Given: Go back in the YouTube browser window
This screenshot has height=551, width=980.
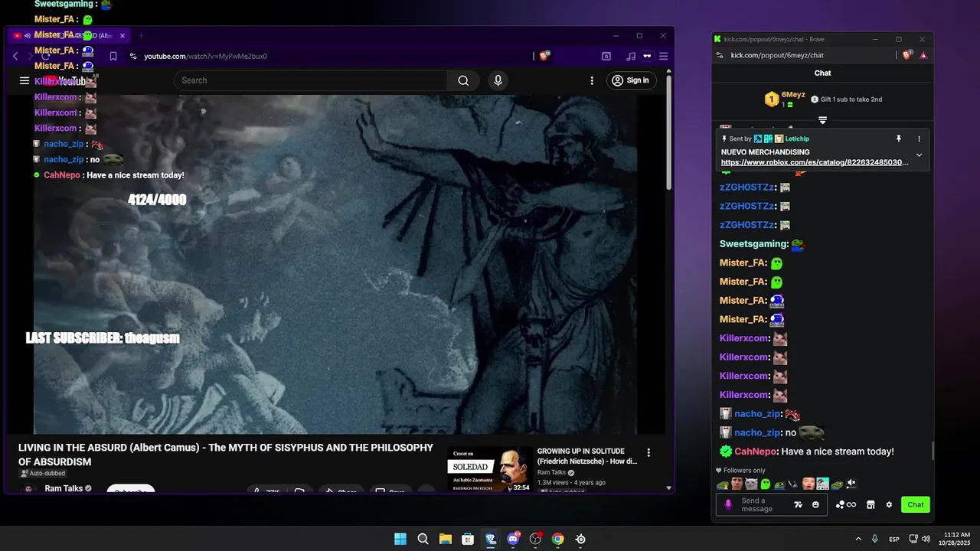Looking at the screenshot, I should pos(15,56).
